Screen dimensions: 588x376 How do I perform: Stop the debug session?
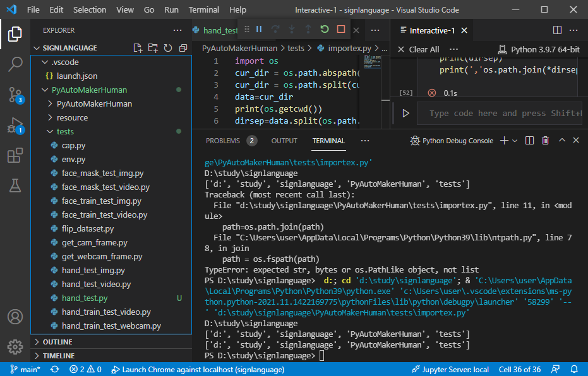[341, 29]
